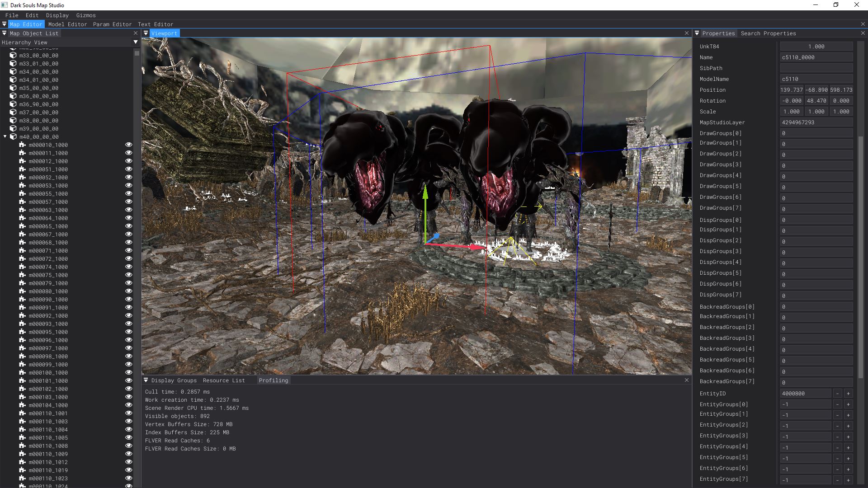
Task: Click the green Y-axis gizmo arrow
Action: point(425,203)
